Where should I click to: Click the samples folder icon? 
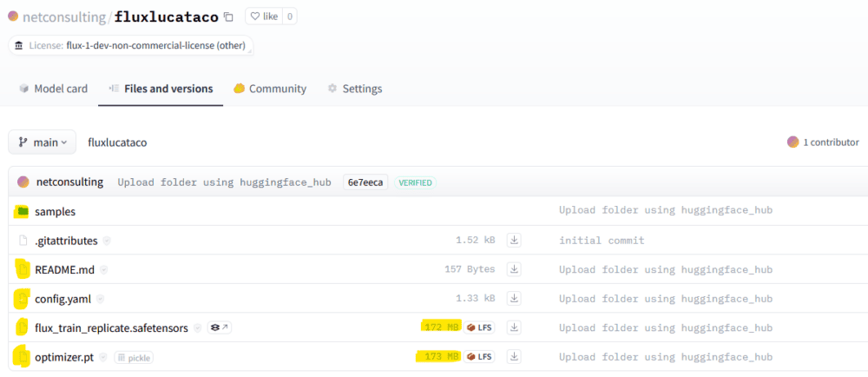pyautogui.click(x=23, y=211)
